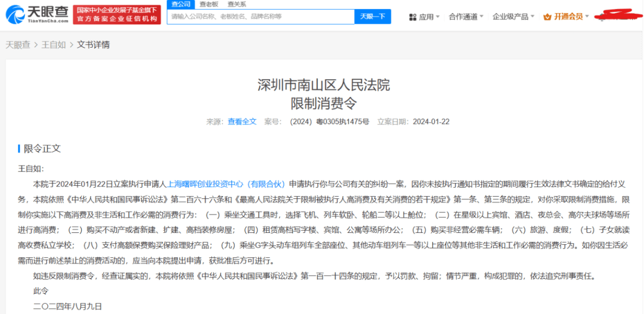Select the 查关系 search tab

point(237,4)
